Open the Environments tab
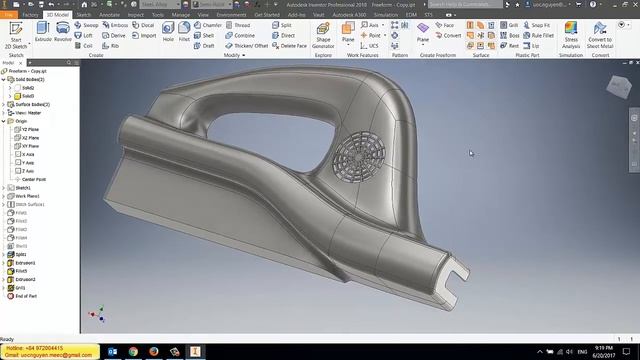The height and width of the screenshot is (360, 640). tap(231, 15)
